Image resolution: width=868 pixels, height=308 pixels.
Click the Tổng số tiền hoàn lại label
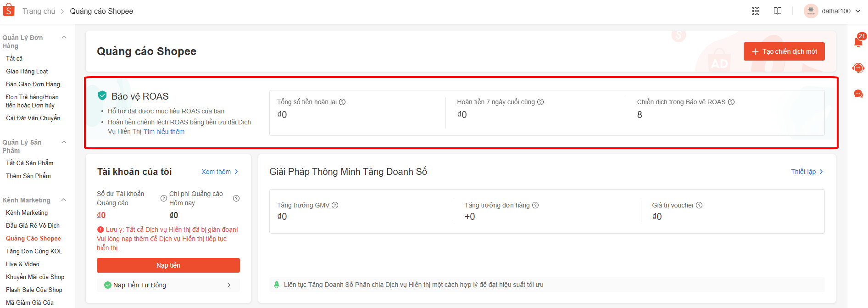pos(307,102)
